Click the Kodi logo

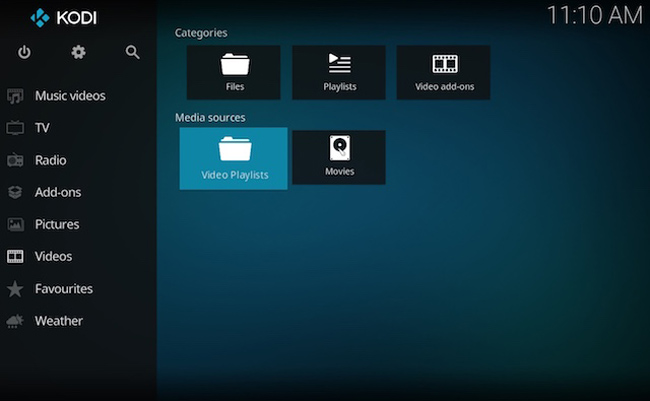[x=63, y=18]
